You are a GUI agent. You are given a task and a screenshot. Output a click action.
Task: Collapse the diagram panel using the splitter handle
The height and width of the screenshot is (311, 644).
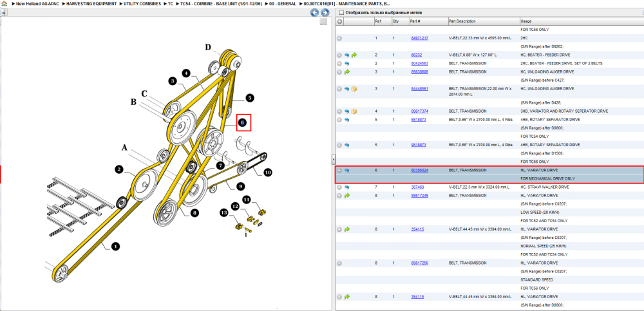coord(334,158)
